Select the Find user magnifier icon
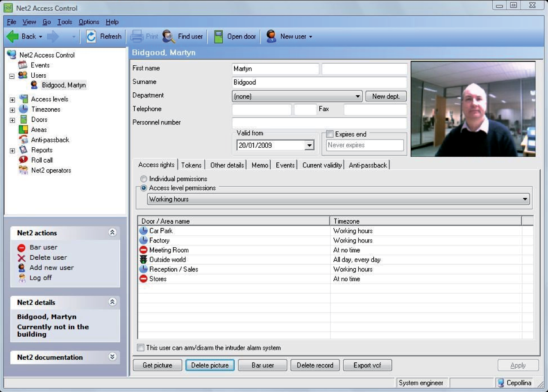The height and width of the screenshot is (392, 548). (x=167, y=36)
